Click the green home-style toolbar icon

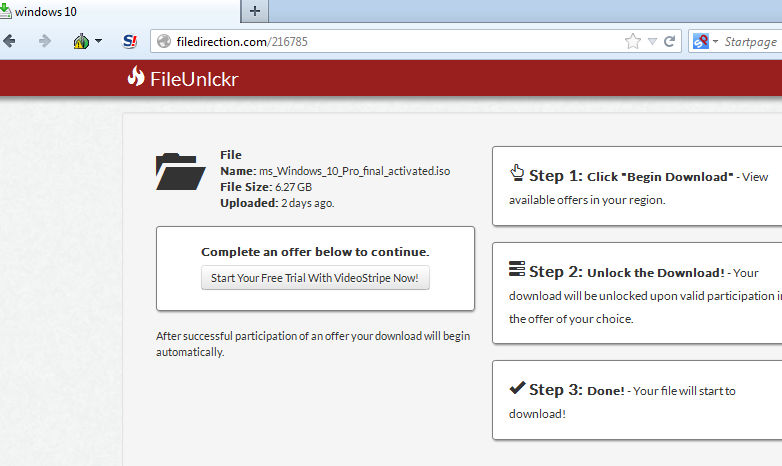pyautogui.click(x=81, y=41)
